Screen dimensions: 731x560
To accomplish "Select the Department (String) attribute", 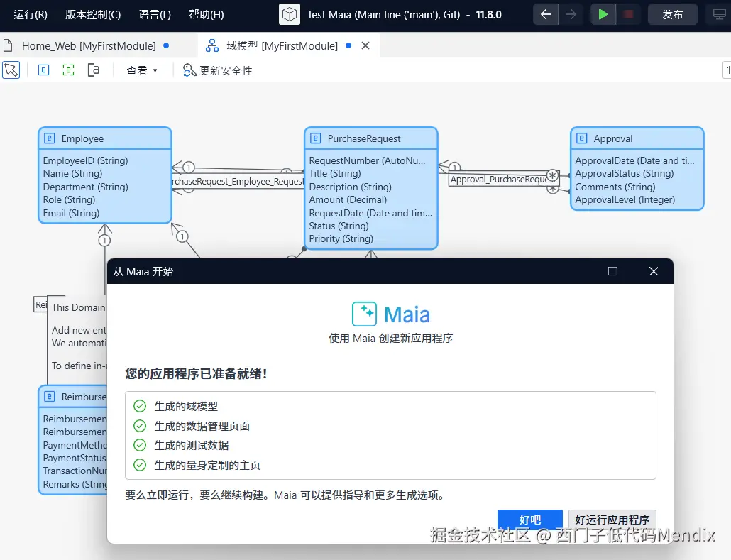I will tap(85, 187).
